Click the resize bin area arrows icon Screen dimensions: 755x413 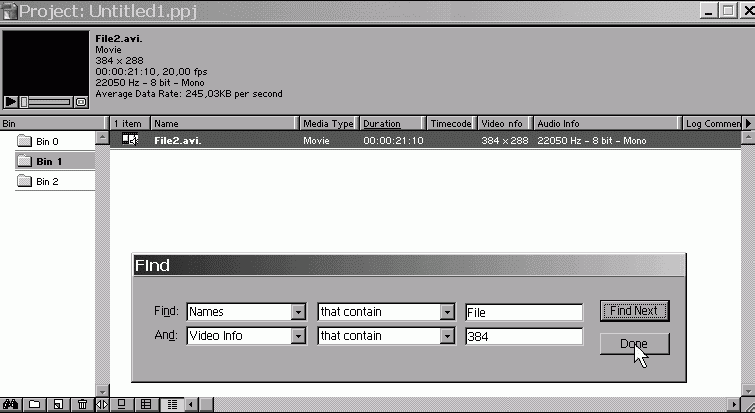pos(101,404)
